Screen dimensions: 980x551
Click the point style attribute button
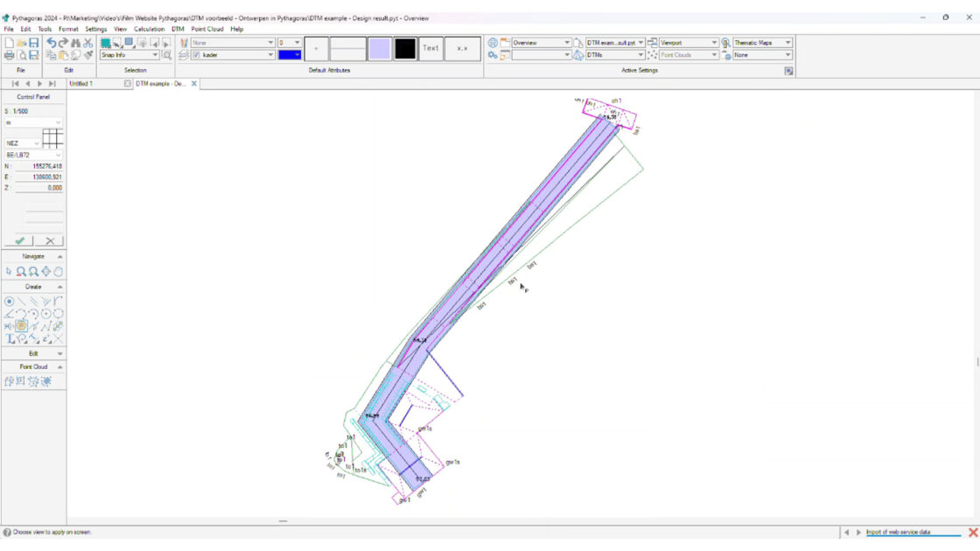316,49
